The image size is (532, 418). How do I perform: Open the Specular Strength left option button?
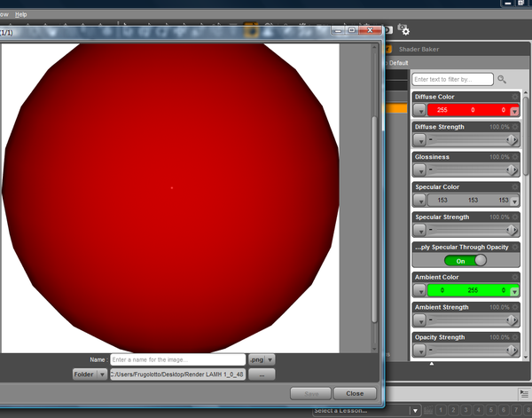[420, 230]
